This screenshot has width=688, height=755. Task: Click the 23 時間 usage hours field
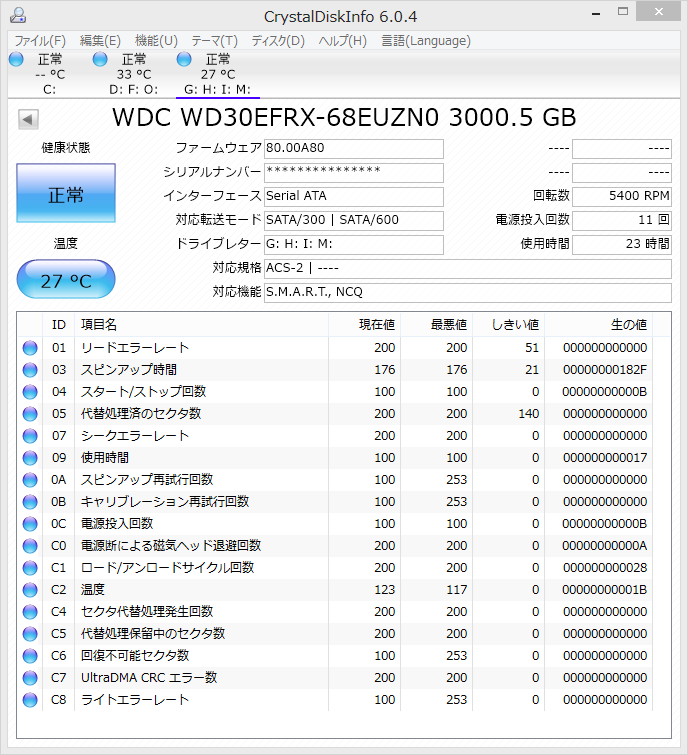click(x=622, y=245)
